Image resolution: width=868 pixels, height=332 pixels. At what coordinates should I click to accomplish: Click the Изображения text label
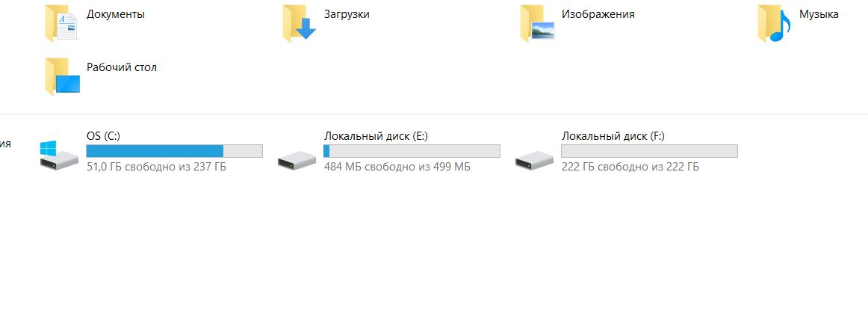pos(598,14)
